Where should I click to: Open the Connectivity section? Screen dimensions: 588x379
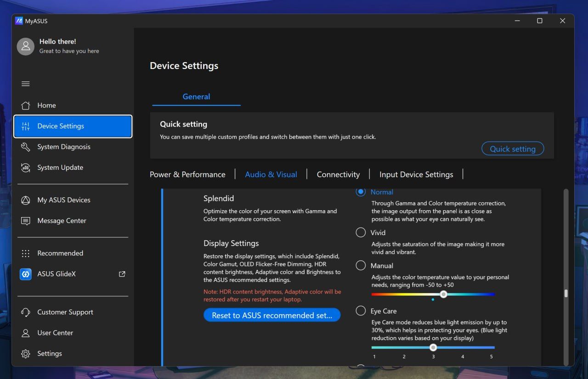[338, 174]
